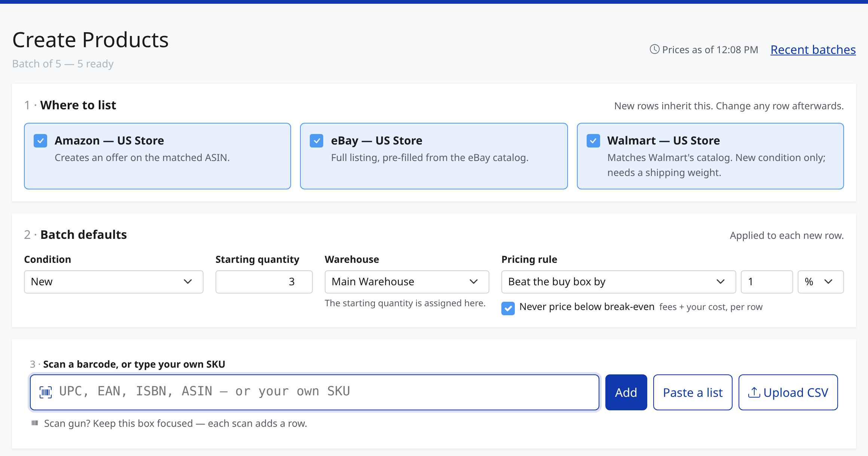The width and height of the screenshot is (868, 456).
Task: Click the Condition field label
Action: click(x=48, y=259)
